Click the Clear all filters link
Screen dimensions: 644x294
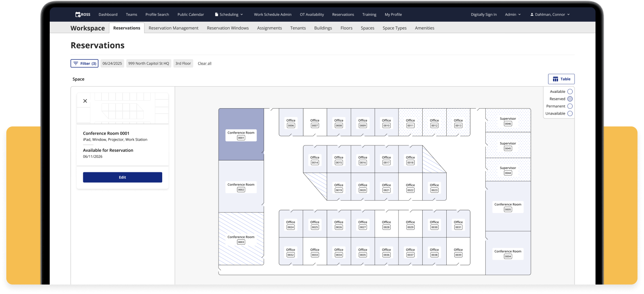204,64
